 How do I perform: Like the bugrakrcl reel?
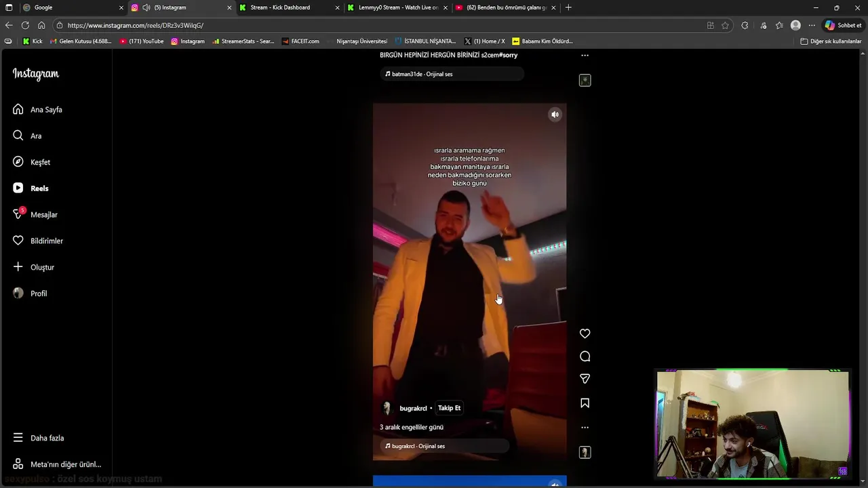click(x=585, y=333)
